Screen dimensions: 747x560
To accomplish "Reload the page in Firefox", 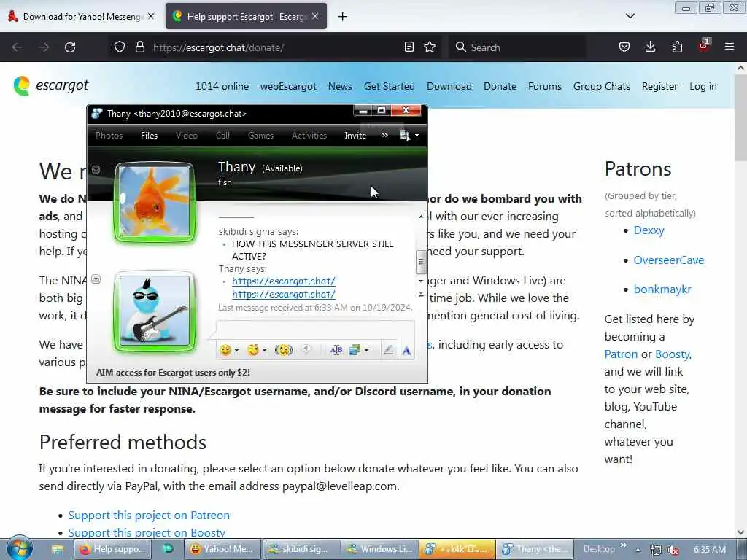I will pos(70,47).
